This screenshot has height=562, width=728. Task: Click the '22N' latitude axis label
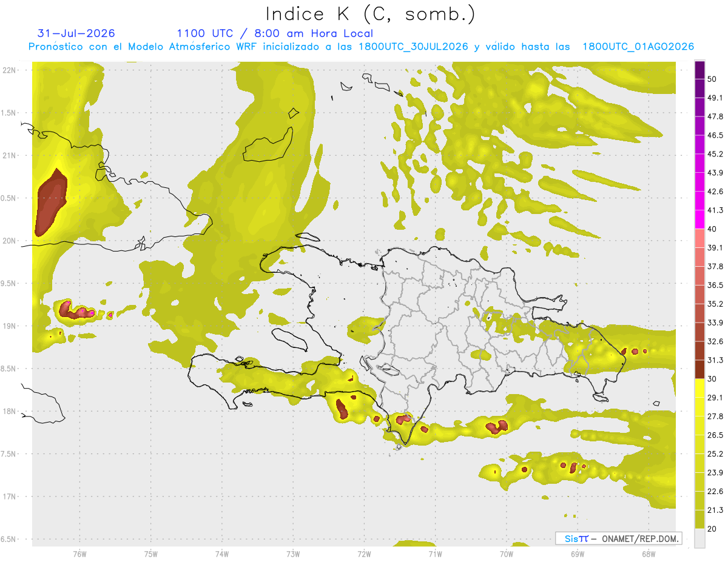(9, 70)
